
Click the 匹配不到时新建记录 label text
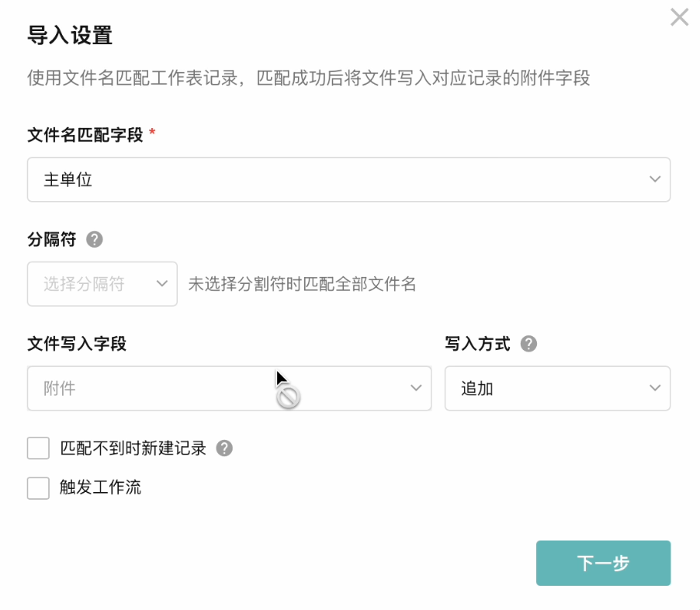tap(133, 448)
